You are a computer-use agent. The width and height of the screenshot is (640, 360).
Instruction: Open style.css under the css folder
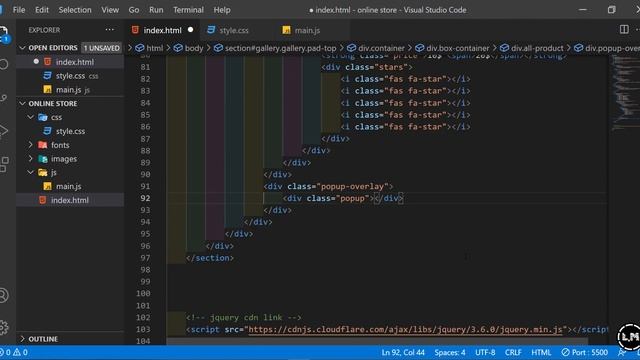click(x=70, y=131)
